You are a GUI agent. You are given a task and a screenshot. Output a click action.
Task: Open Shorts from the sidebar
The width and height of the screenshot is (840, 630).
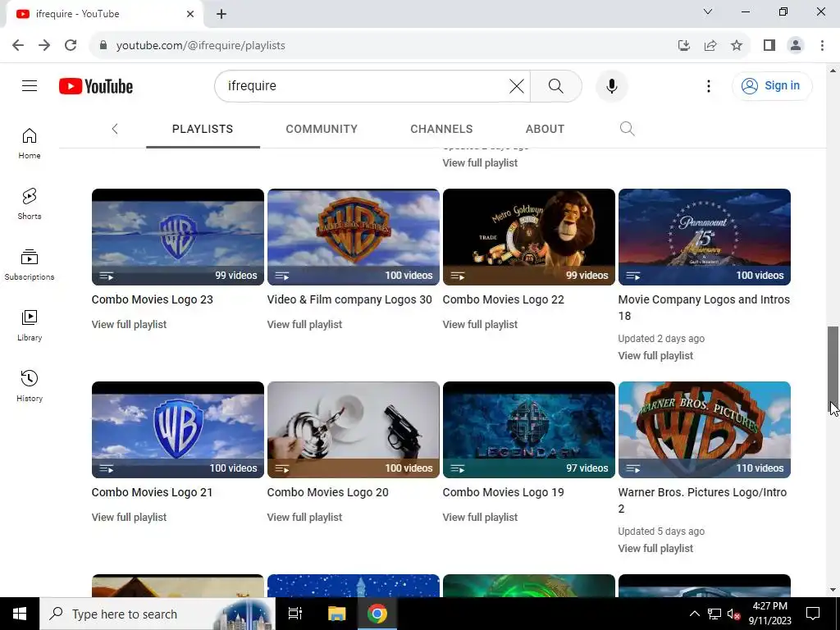[x=30, y=204]
